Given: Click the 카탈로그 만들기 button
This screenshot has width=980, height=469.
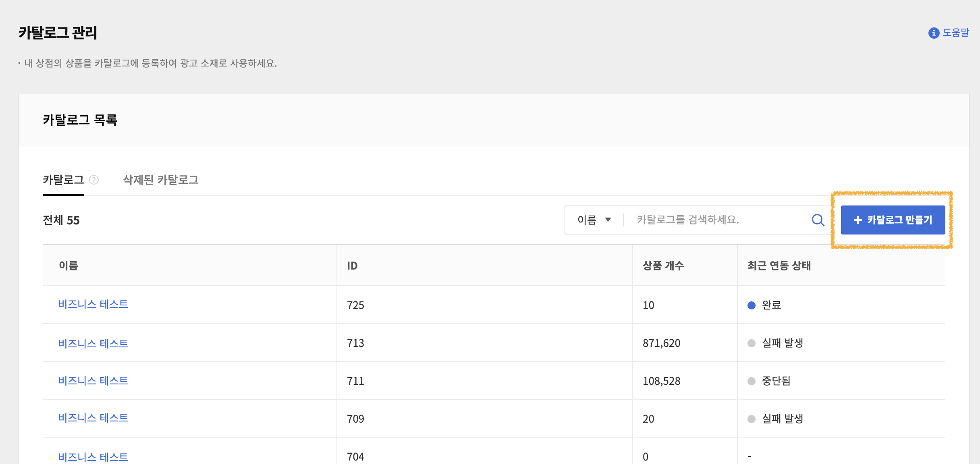Looking at the screenshot, I should (893, 220).
